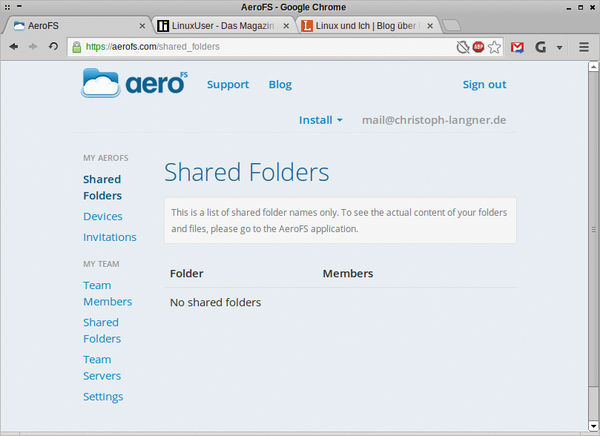This screenshot has height=436, width=600.
Task: Open a new tab with the new-tab button
Action: point(451,25)
